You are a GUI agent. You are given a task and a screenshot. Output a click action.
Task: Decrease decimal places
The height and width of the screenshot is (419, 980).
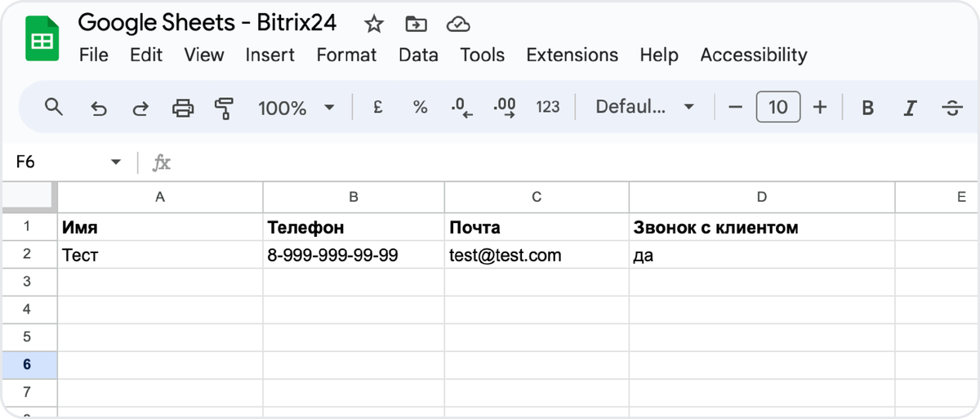pyautogui.click(x=462, y=108)
